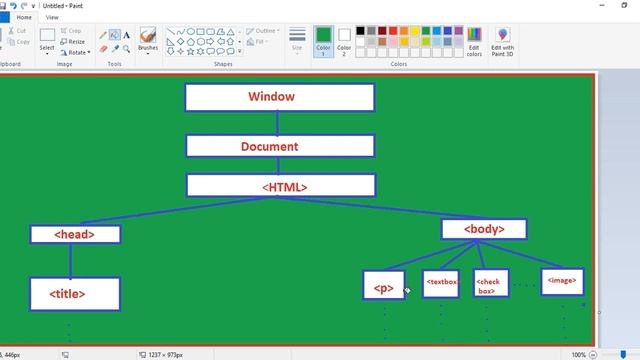640x360 pixels.
Task: Click the zoom out minus button
Action: point(593,355)
